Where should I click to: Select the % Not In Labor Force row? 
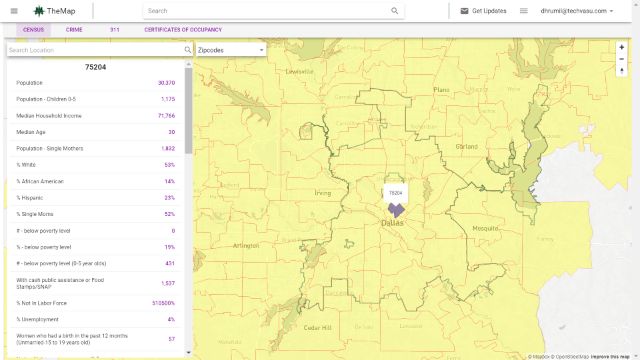click(96, 303)
